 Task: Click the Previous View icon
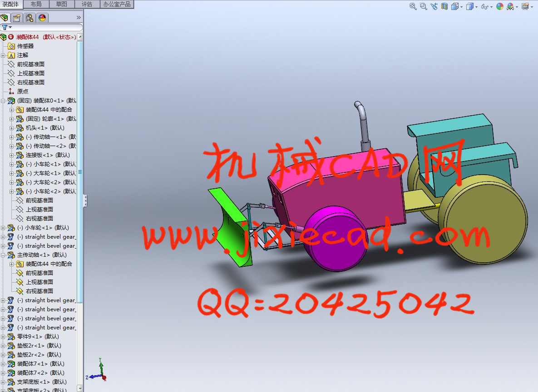pyautogui.click(x=434, y=6)
